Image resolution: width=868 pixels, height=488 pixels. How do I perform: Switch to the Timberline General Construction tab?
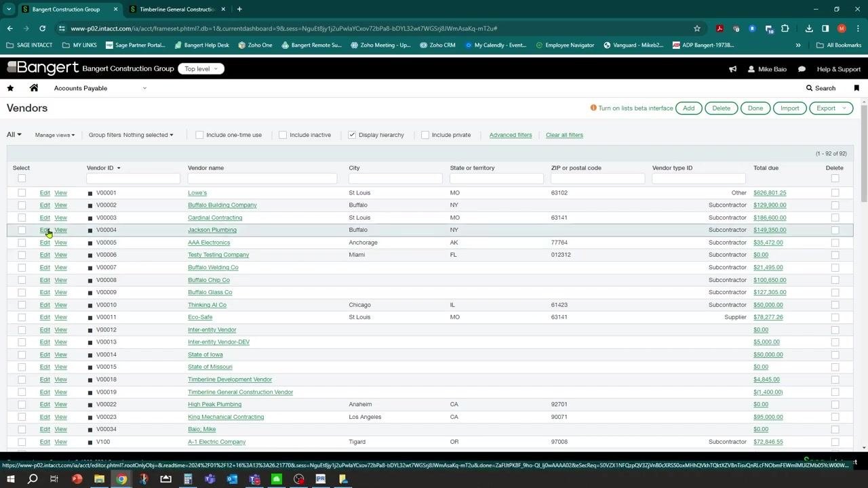(178, 9)
